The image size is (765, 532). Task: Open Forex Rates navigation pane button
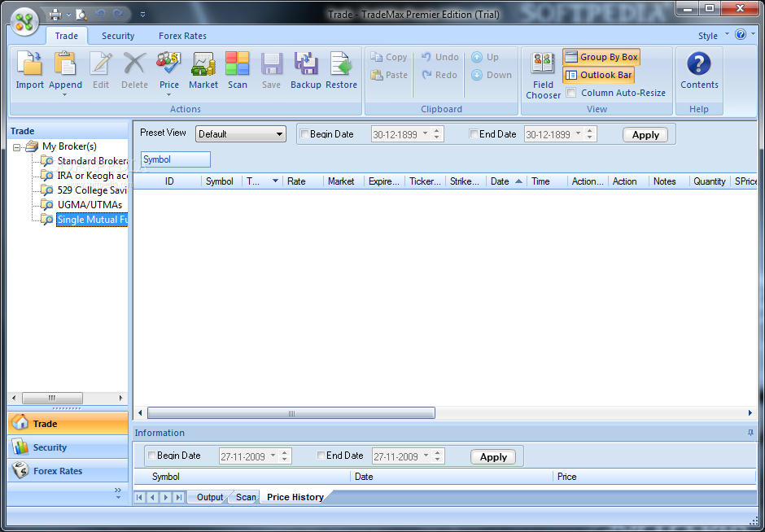(68, 470)
